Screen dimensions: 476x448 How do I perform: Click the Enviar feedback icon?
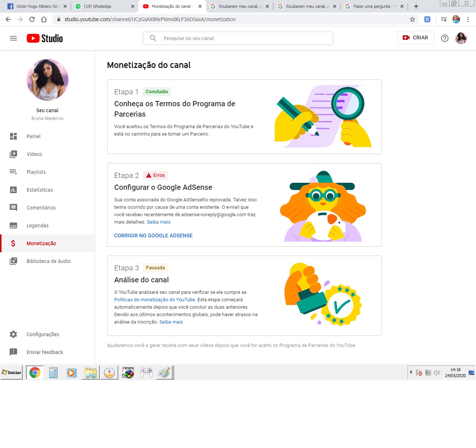13,352
